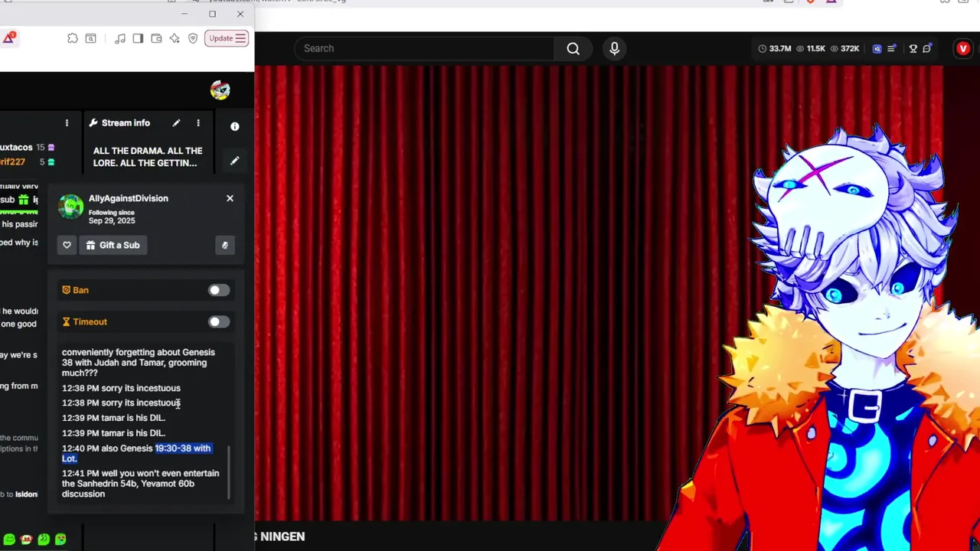Click the uxtacos leaderboard entry

click(x=28, y=147)
